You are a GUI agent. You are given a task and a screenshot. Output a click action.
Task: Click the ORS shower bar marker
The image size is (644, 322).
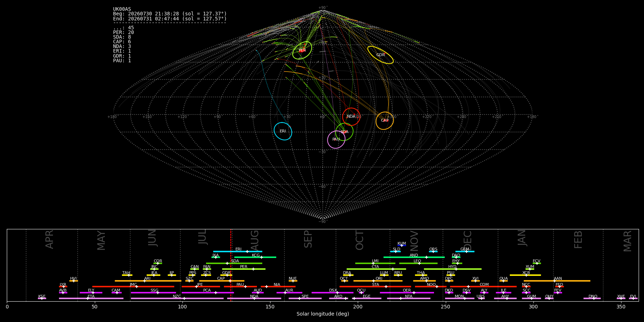pos(433,252)
